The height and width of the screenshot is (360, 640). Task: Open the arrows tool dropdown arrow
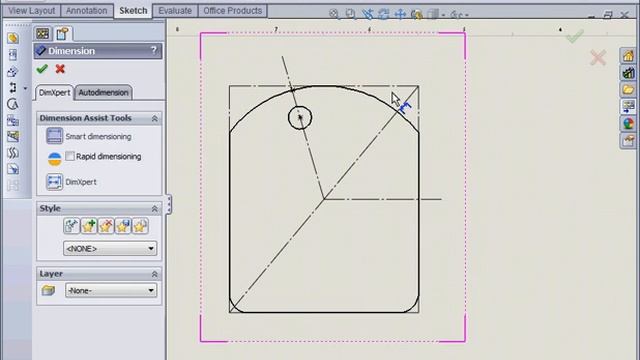point(25,88)
